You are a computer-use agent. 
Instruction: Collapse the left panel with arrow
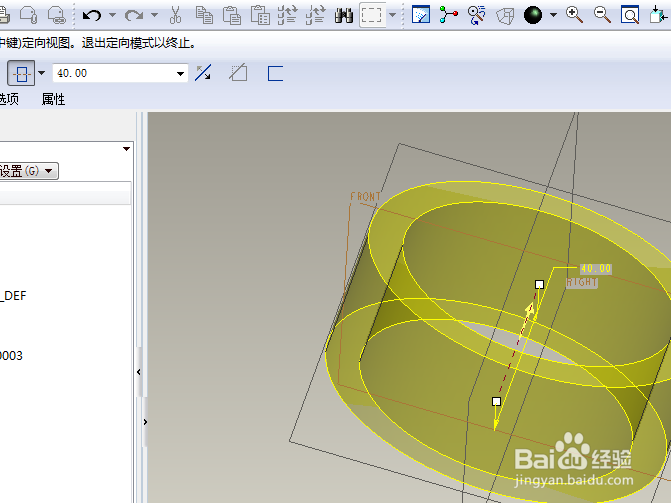pyautogui.click(x=139, y=372)
